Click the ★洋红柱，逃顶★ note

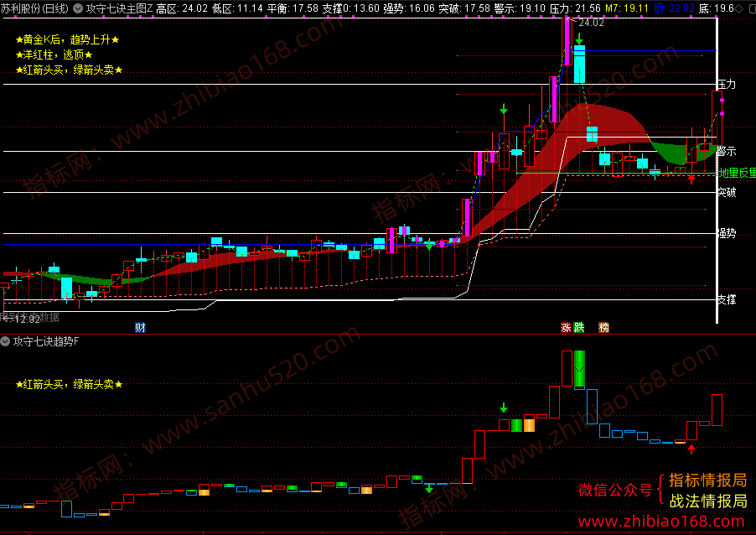54,55
